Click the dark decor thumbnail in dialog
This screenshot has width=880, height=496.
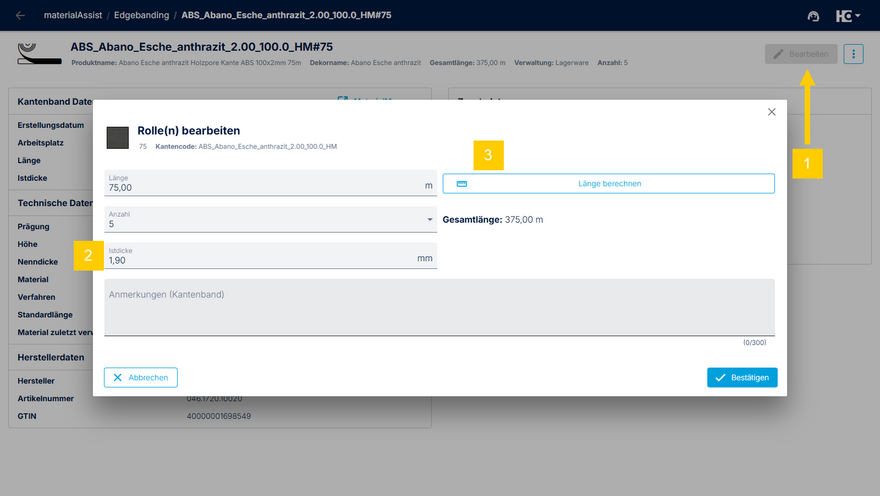click(x=118, y=137)
